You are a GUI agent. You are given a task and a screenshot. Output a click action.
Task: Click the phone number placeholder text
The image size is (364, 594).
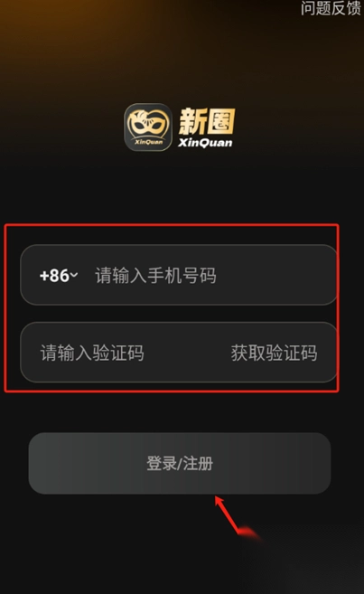coord(155,276)
